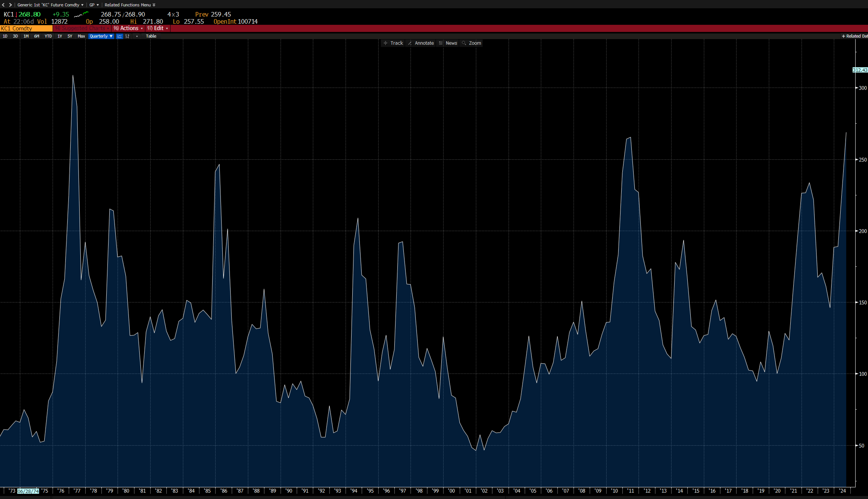The height and width of the screenshot is (499, 868).
Task: Open the Quarterly periodicity dropdown
Action: tap(101, 36)
